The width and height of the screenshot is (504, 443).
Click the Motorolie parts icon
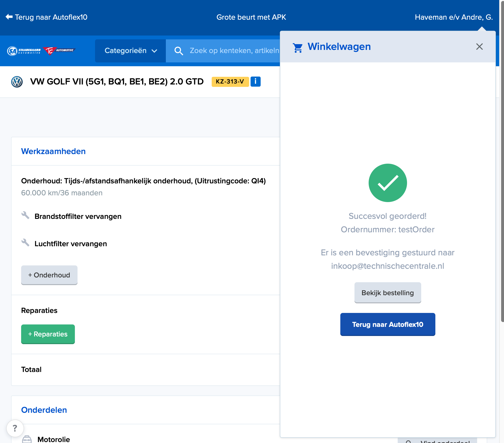27,439
